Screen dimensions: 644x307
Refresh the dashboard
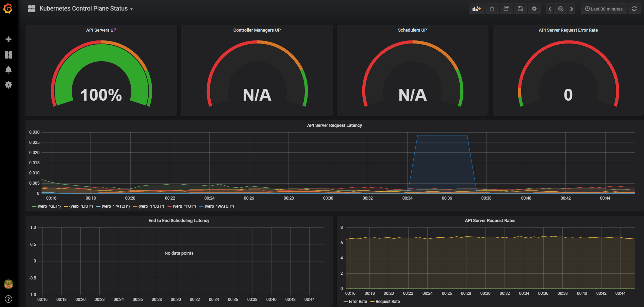coord(634,9)
